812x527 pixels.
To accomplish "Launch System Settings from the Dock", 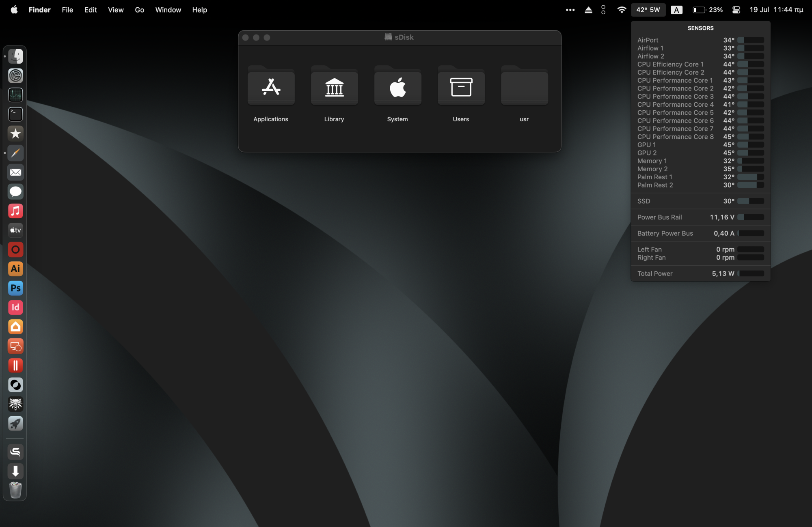I will point(15,75).
